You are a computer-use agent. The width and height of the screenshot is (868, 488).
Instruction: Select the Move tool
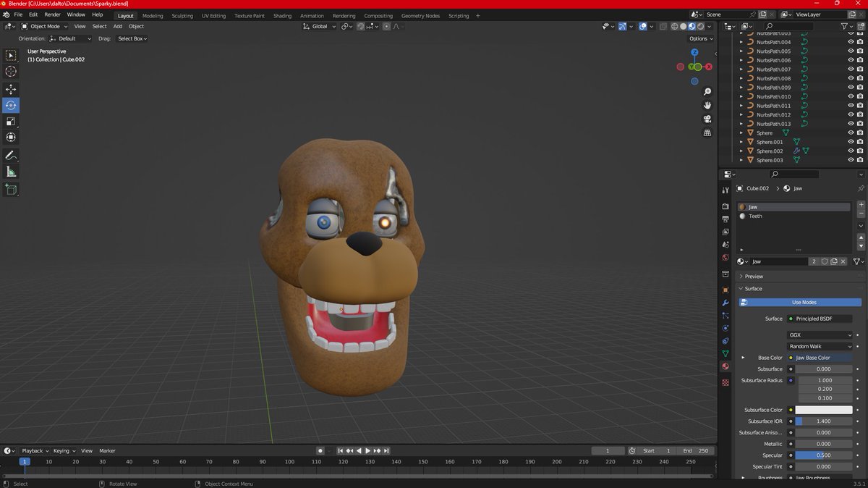point(11,89)
